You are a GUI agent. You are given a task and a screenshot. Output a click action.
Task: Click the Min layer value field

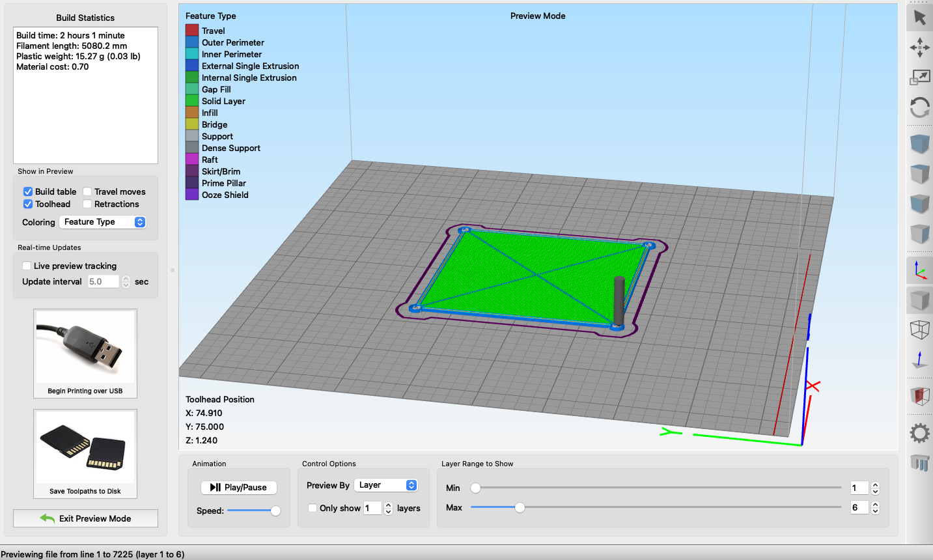pos(859,488)
